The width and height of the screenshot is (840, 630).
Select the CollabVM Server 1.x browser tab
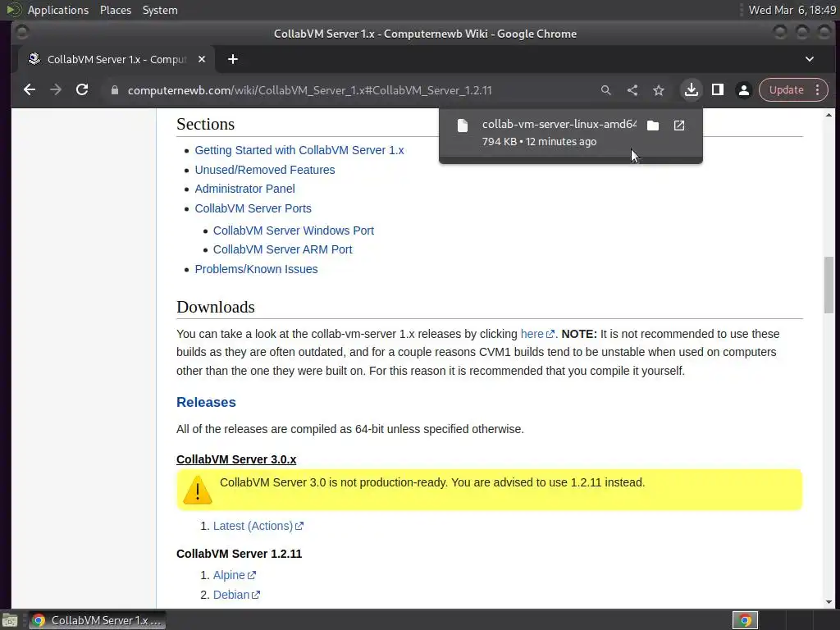point(116,59)
